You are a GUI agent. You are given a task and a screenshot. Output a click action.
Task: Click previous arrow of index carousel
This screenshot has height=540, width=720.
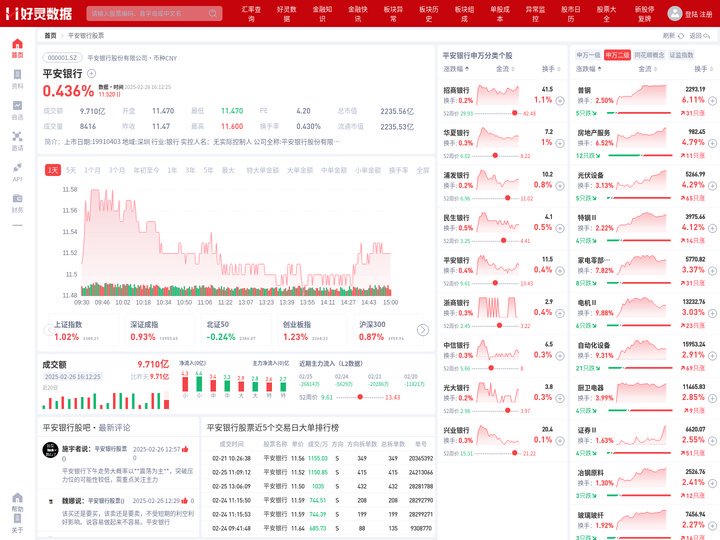click(49, 330)
